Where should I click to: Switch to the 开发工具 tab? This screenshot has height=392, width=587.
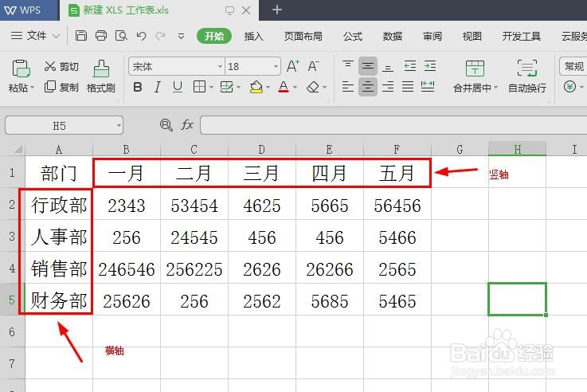[x=521, y=37]
